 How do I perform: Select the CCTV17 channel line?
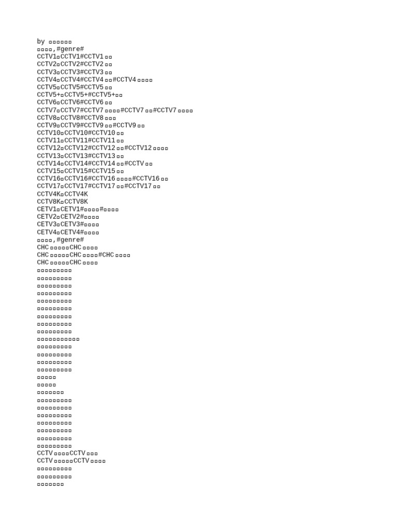(x=98, y=186)
